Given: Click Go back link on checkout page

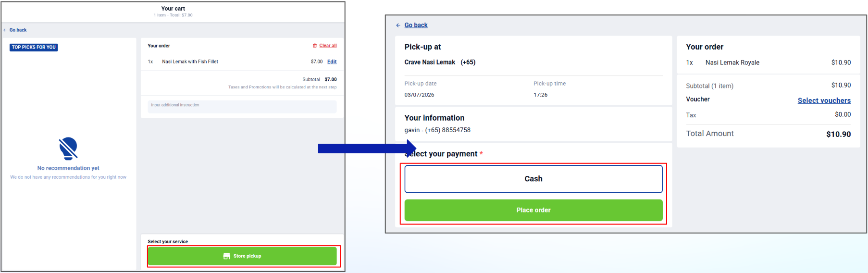Looking at the screenshot, I should 416,25.
